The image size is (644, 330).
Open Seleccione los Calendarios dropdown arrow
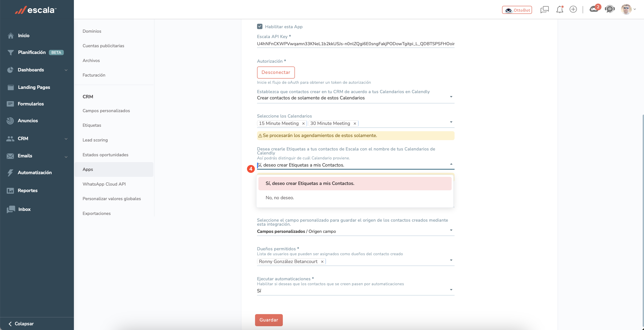451,122
